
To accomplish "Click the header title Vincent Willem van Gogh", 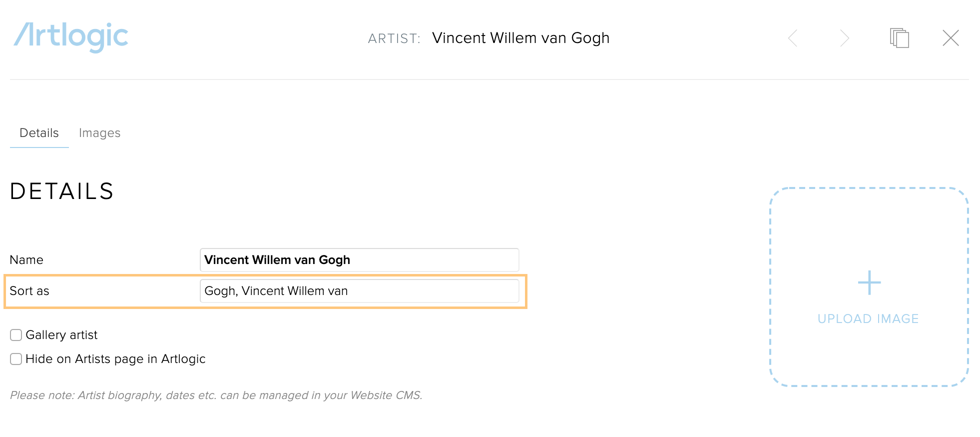I will (520, 38).
